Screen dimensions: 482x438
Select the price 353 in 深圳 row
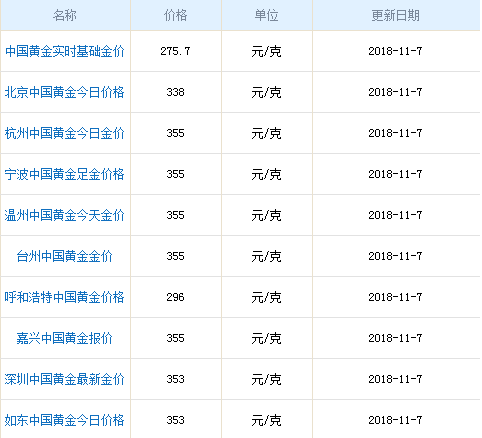point(175,379)
